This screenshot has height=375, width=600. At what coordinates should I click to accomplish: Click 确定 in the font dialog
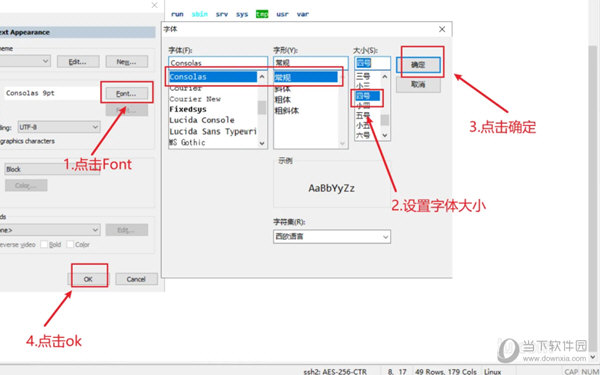(x=418, y=65)
